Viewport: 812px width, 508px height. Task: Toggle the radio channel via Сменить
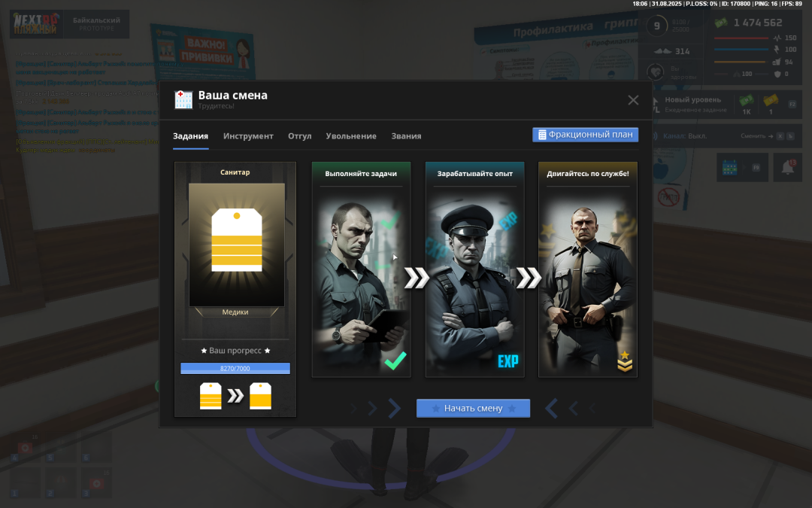[x=753, y=136]
